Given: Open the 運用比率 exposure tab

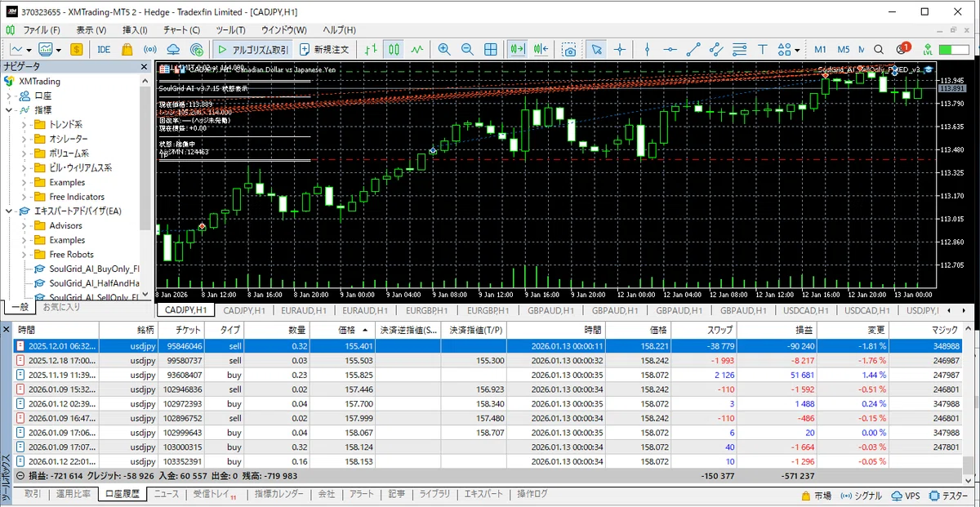Looking at the screenshot, I should [x=73, y=494].
